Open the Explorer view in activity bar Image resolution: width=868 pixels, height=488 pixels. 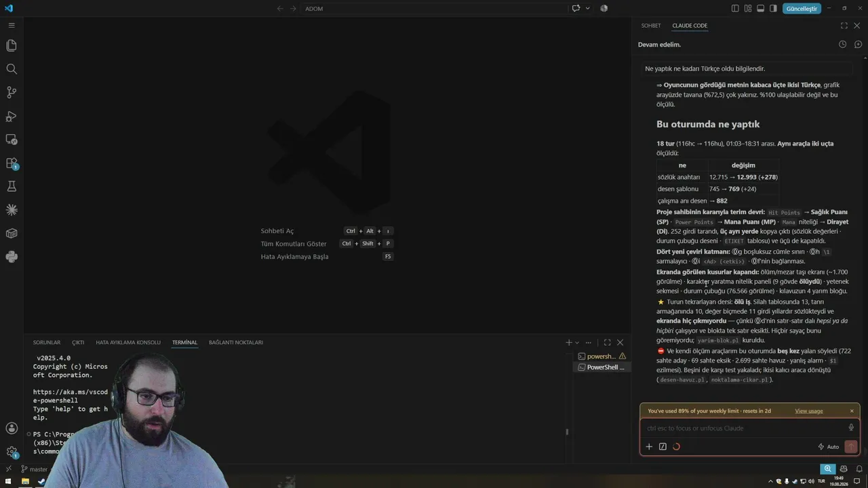(12, 45)
